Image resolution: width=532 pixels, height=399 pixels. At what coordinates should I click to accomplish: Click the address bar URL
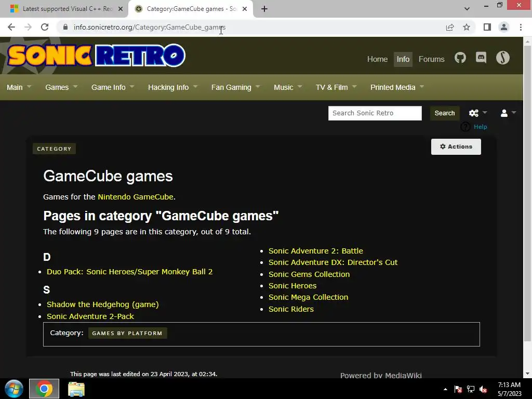tap(150, 27)
